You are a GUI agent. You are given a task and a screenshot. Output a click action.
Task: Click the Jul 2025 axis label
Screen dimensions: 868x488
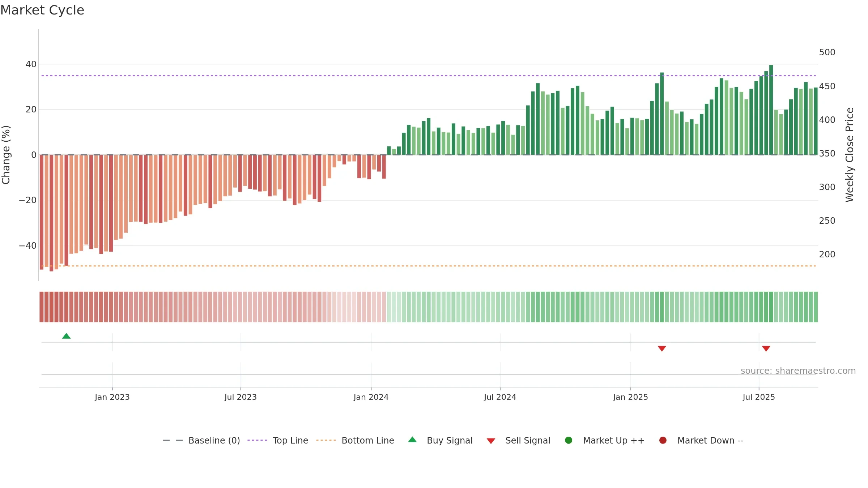[x=759, y=397]
